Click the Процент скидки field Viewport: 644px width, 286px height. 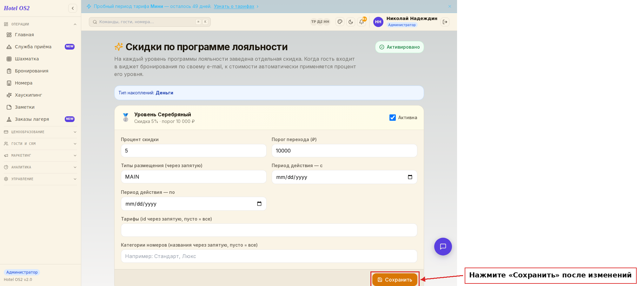(x=194, y=151)
